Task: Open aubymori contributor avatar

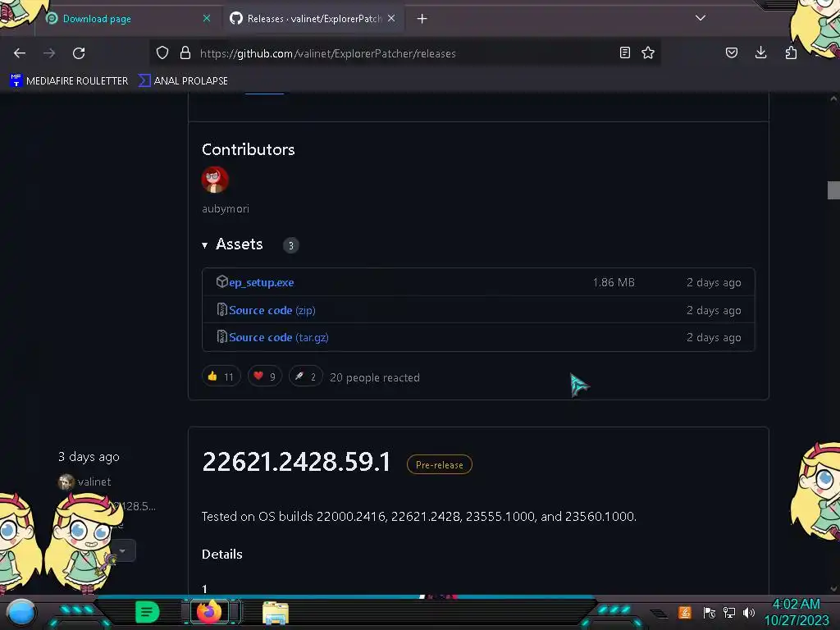Action: [215, 180]
